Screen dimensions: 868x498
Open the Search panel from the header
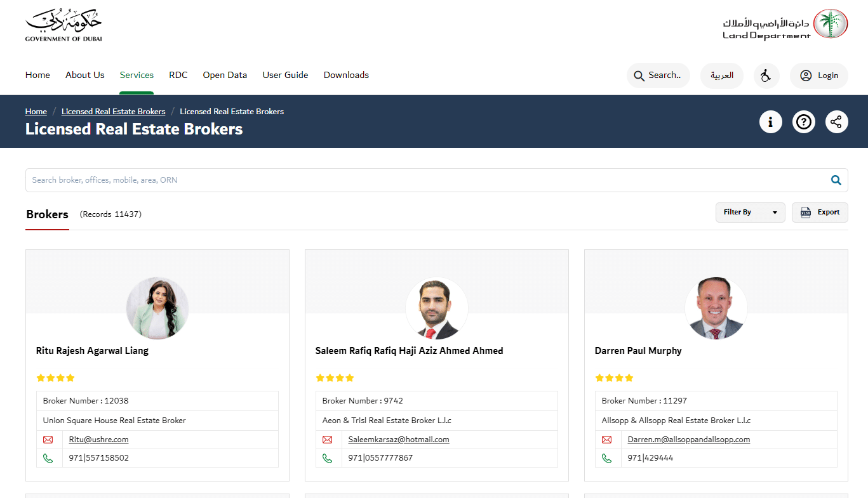pyautogui.click(x=658, y=75)
